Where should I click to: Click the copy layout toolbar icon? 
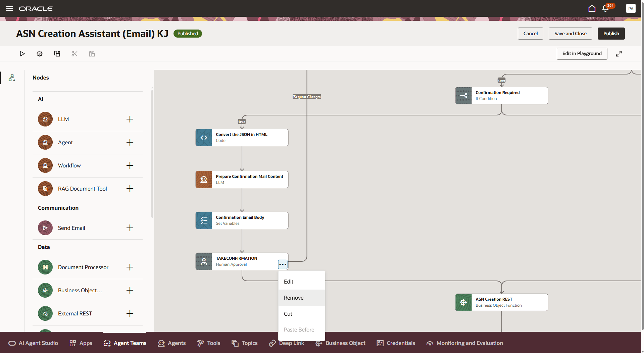(57, 54)
